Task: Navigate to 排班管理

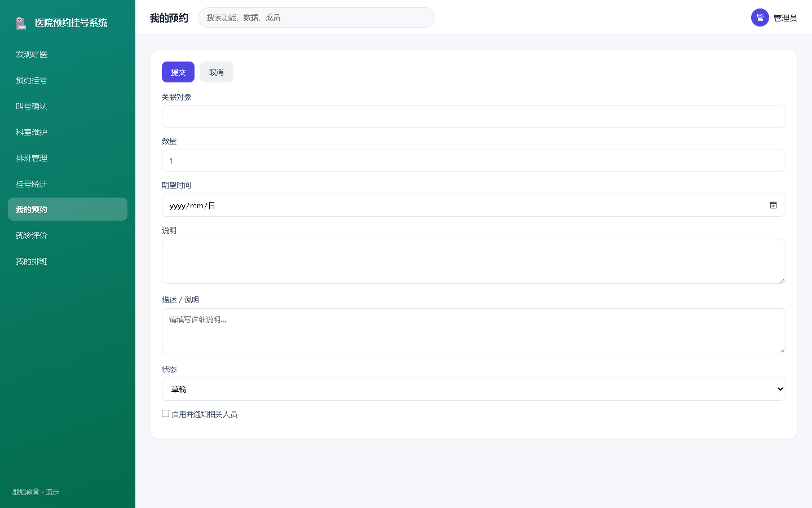Action: pos(68,158)
